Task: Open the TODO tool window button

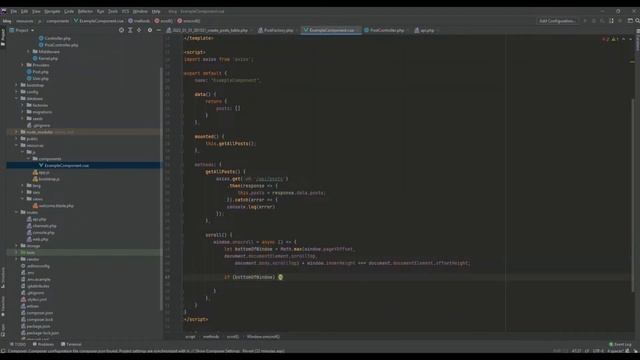Action: [18, 344]
